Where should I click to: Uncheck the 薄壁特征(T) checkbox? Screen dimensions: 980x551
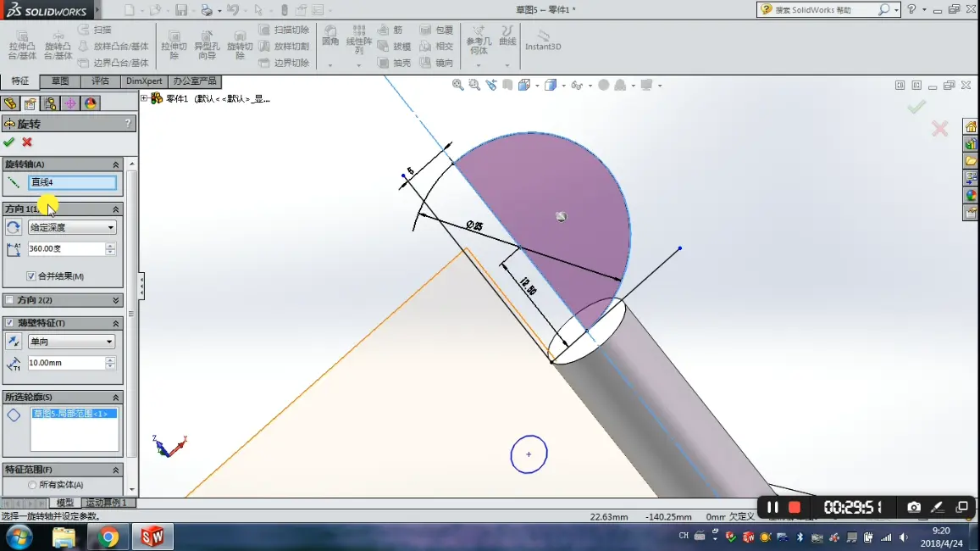9,323
